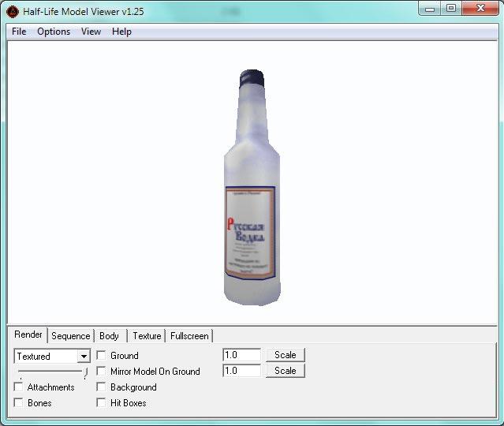Click the Half-Life Model Viewer title bar icon

pos(13,12)
